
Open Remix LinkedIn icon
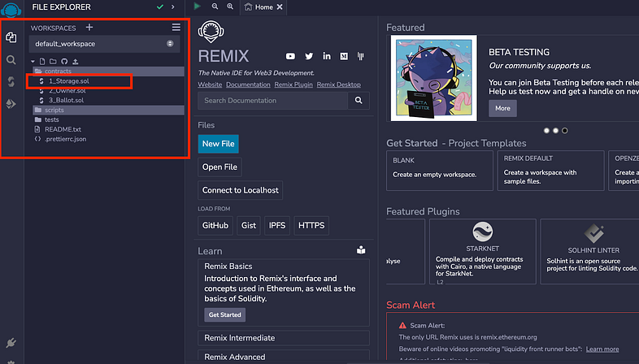[x=327, y=56]
